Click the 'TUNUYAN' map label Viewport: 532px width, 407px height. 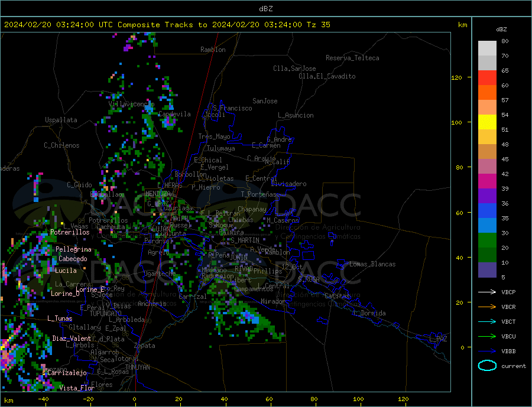click(137, 367)
